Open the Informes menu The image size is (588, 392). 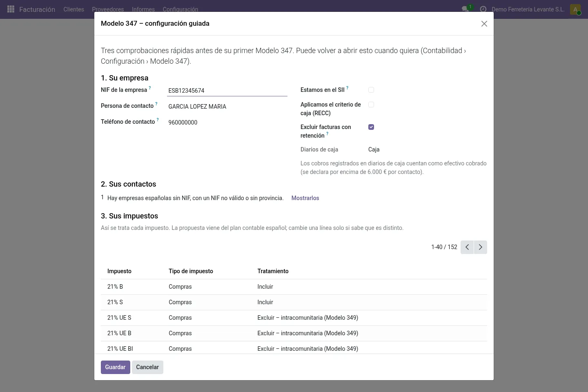(143, 9)
